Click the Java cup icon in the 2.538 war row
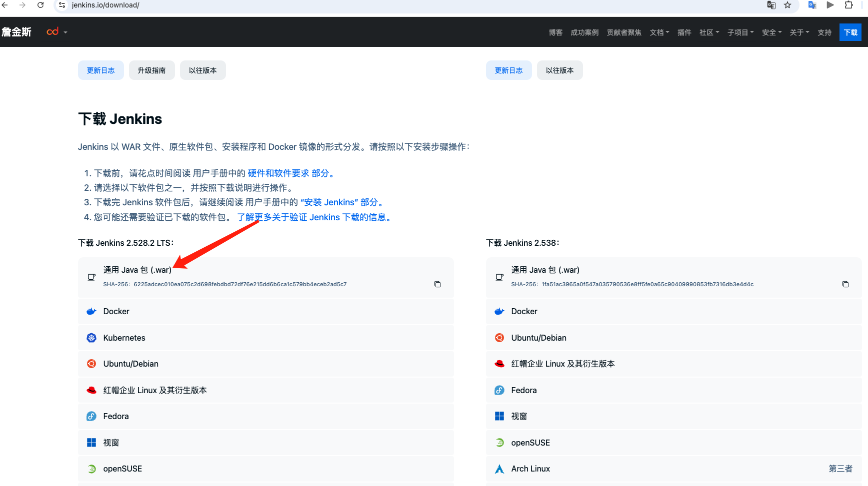Screen dimensions: 868x486 pos(499,277)
